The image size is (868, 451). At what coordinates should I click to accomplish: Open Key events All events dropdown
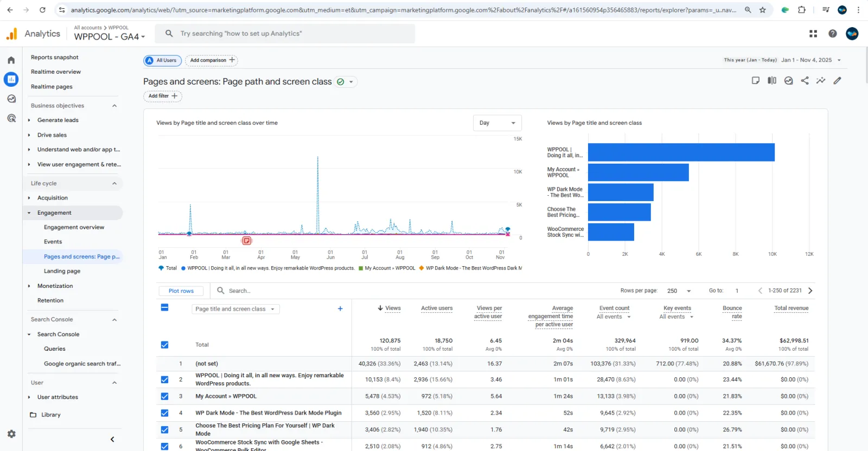click(676, 317)
